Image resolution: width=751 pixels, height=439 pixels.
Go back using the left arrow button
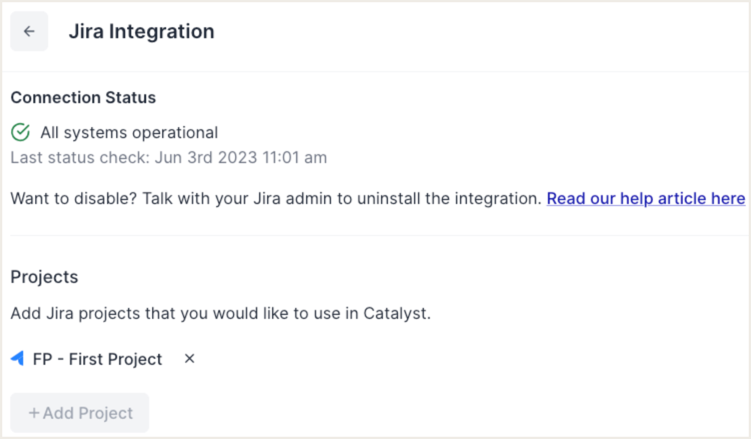pyautogui.click(x=29, y=31)
